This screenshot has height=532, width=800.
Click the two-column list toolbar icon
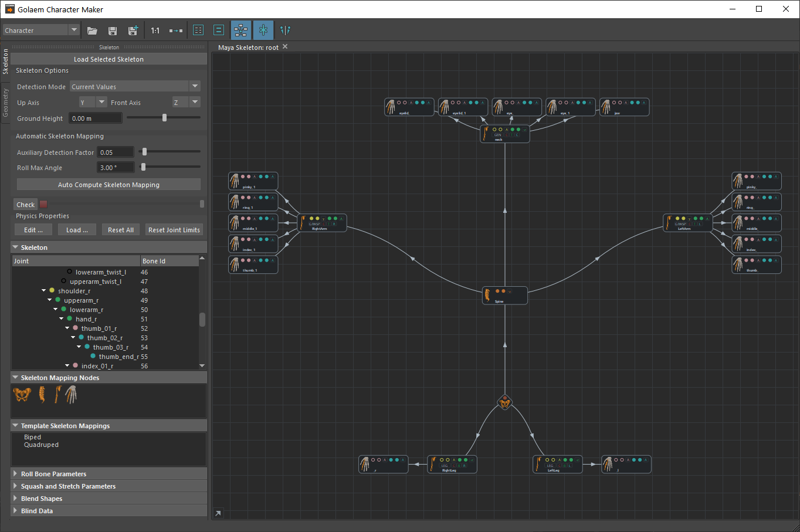tap(198, 31)
